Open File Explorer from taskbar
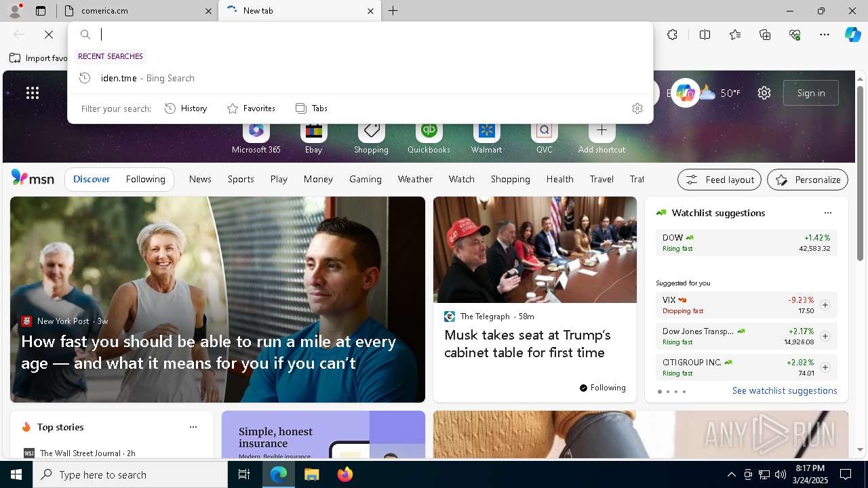 point(311,474)
